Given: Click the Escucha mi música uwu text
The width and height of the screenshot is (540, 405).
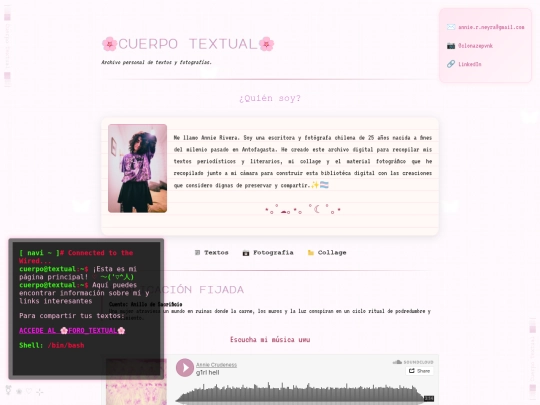Looking at the screenshot, I should click(x=270, y=340).
